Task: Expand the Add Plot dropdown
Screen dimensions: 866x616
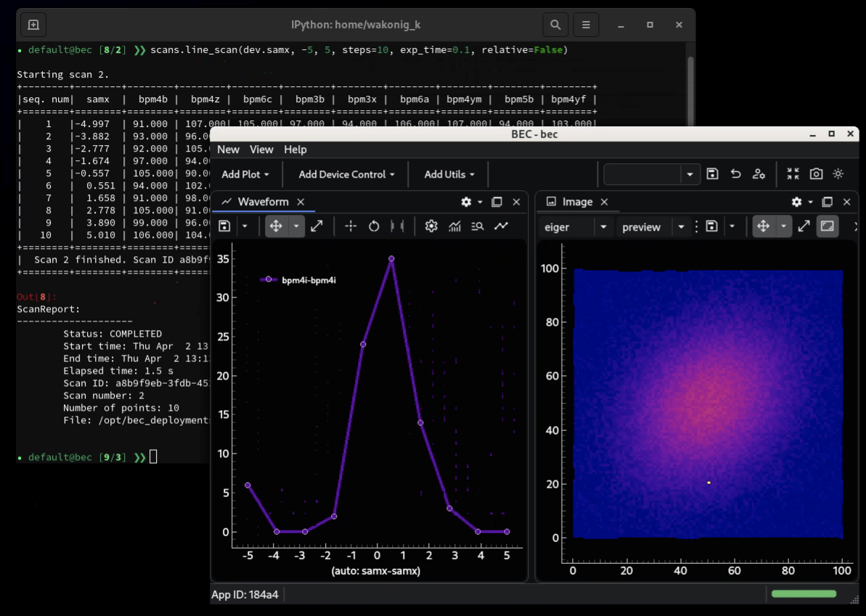Action: point(245,174)
